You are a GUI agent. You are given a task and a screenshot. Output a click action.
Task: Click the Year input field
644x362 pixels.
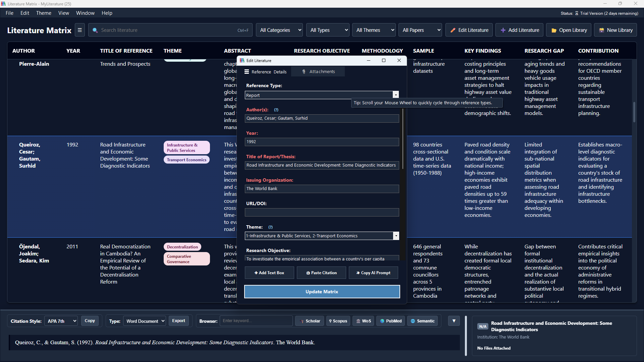pos(322,142)
